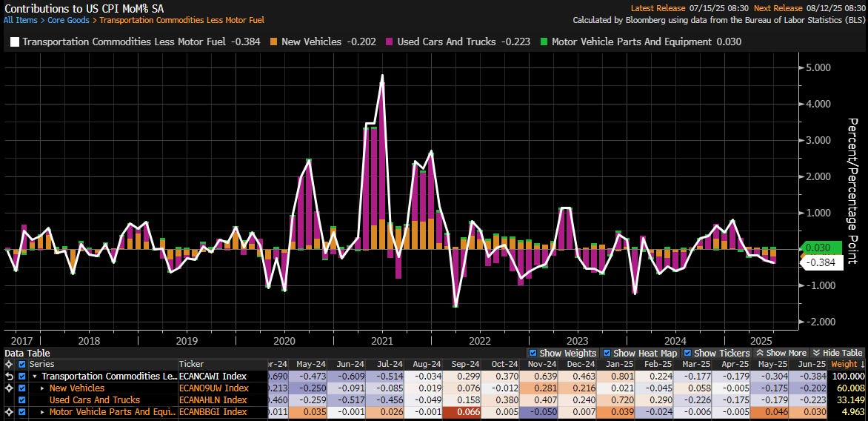The image size is (868, 421).
Task: Toggle the select-all checkbox in the Series header
Action: pos(22,365)
